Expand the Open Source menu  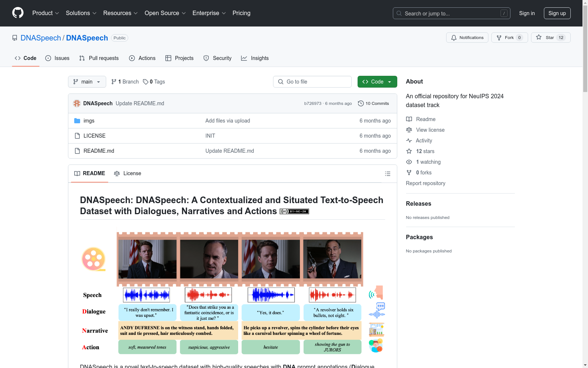pos(165,13)
